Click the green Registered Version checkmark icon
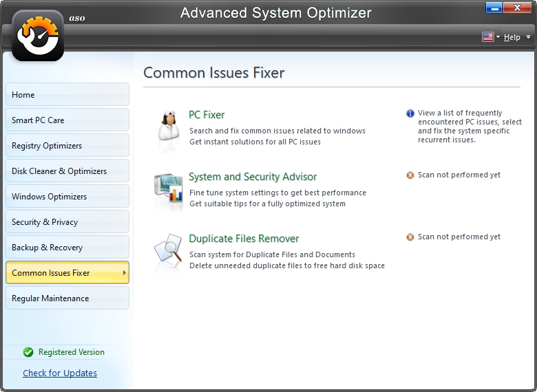The height and width of the screenshot is (392, 537). (28, 352)
